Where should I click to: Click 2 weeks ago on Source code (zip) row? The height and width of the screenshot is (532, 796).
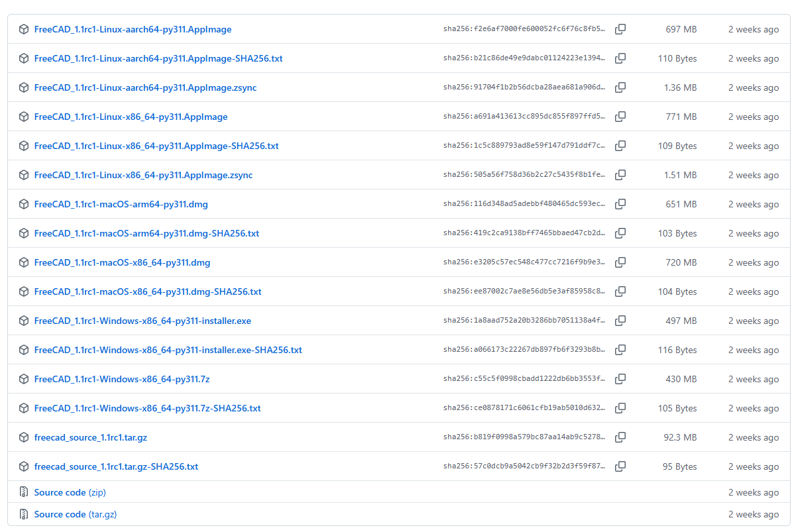754,492
